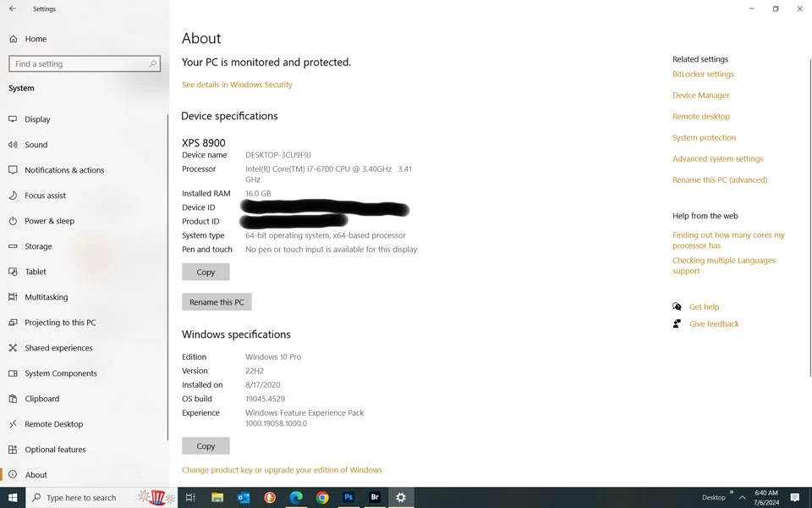Viewport: 812px width, 508px height.
Task: Click the Clipboard icon in the sidebar
Action: point(13,399)
